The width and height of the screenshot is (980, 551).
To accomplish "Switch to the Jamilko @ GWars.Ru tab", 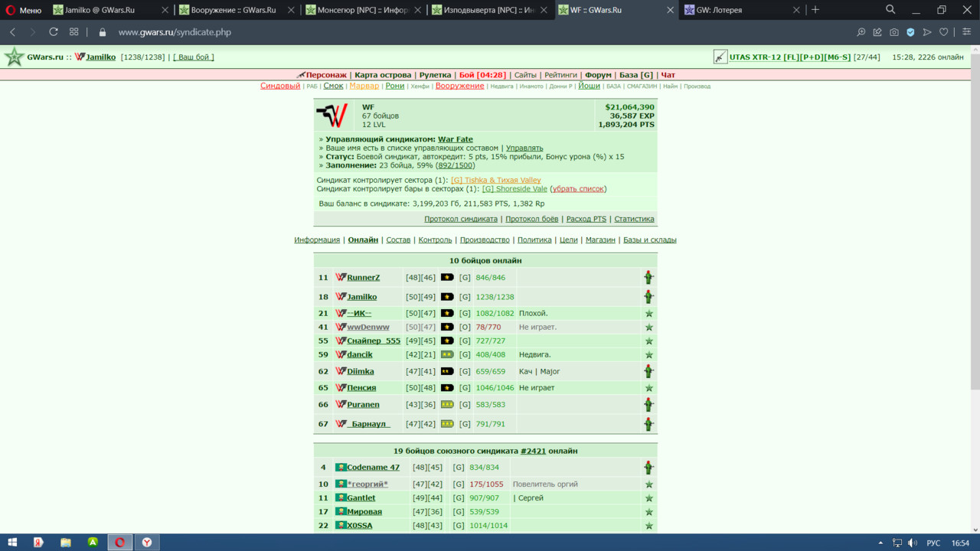I will click(111, 10).
